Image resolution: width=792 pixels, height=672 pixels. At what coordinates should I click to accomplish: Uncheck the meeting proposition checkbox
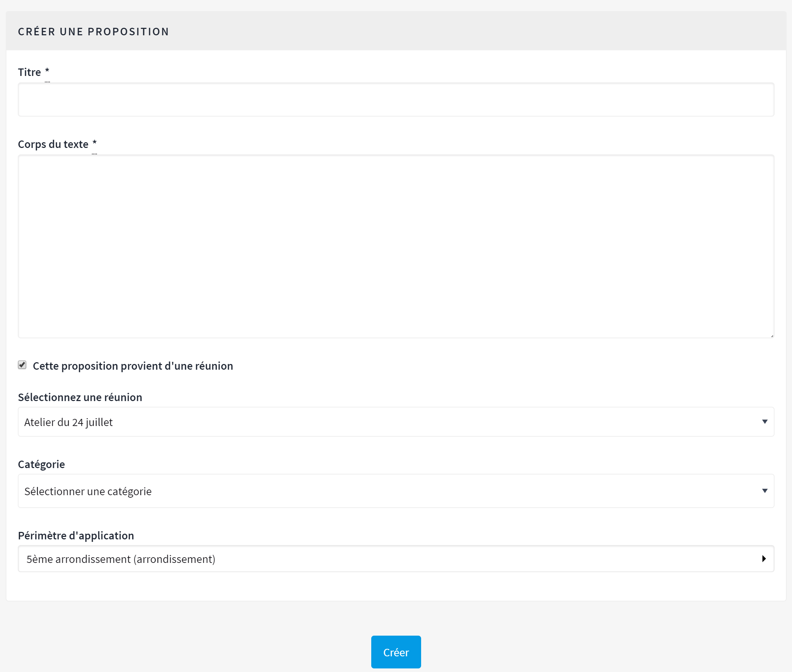(22, 365)
